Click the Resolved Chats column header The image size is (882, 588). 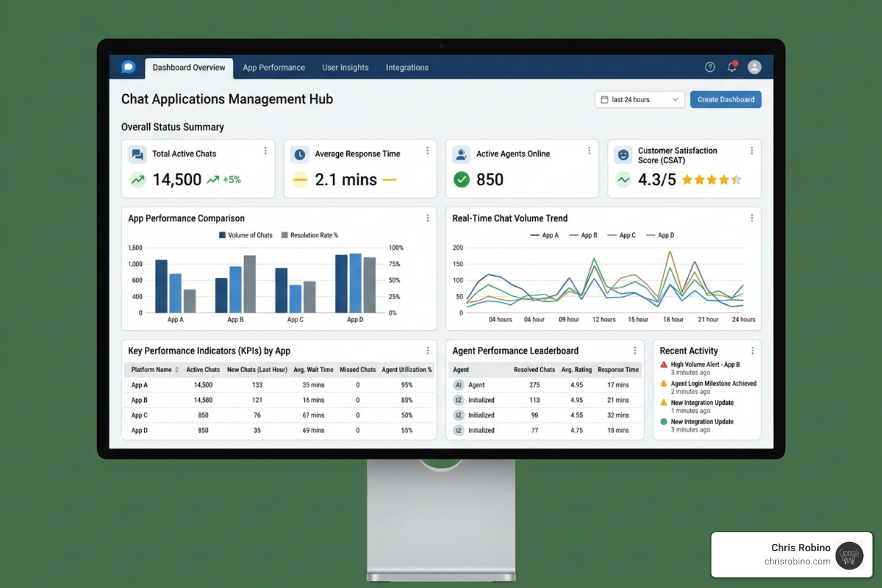[x=535, y=370]
